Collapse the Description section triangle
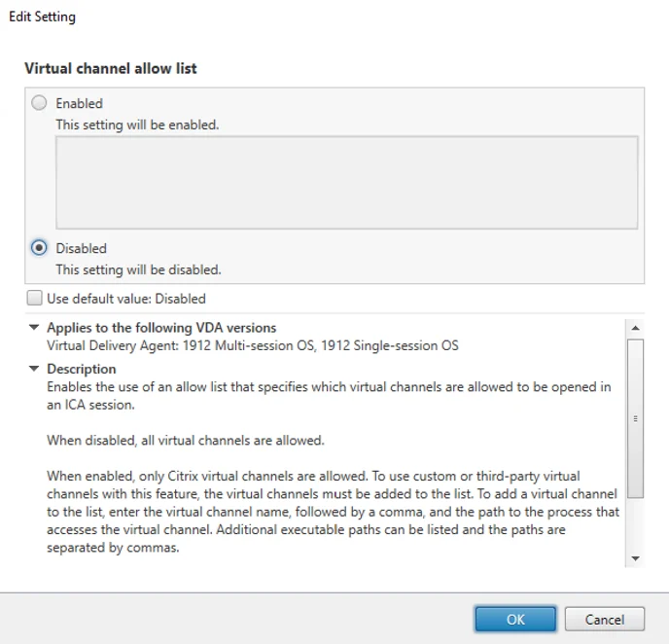The width and height of the screenshot is (669, 644). click(x=35, y=369)
